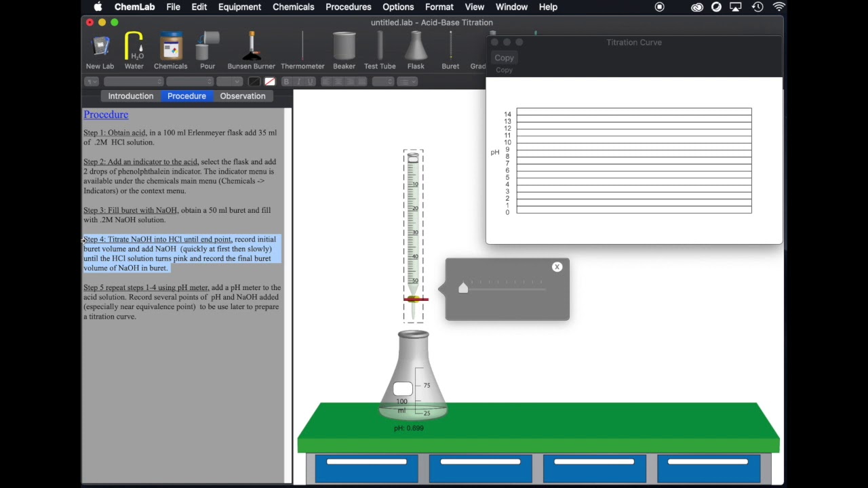Toggle bold formatting
This screenshot has width=868, height=488.
click(x=286, y=81)
